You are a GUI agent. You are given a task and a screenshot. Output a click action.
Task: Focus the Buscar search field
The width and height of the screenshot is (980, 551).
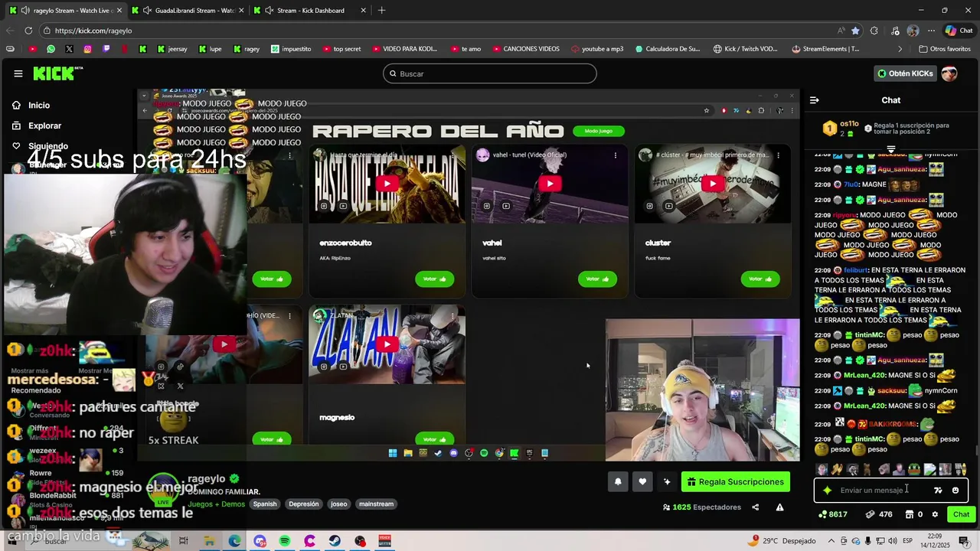[490, 73]
